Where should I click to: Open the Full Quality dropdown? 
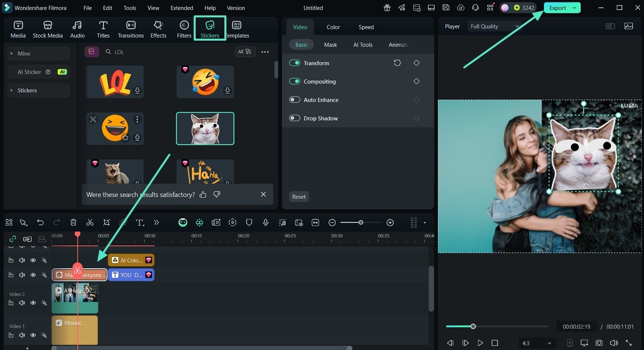pyautogui.click(x=495, y=26)
